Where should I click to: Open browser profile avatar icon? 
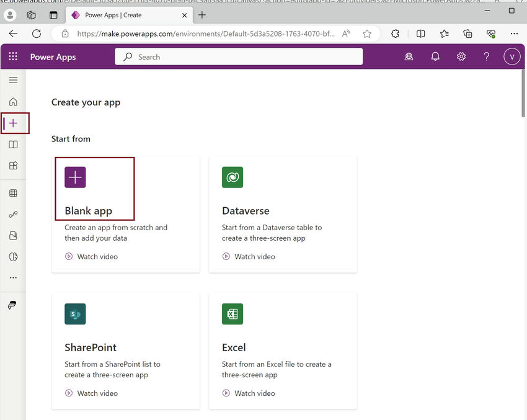point(10,15)
